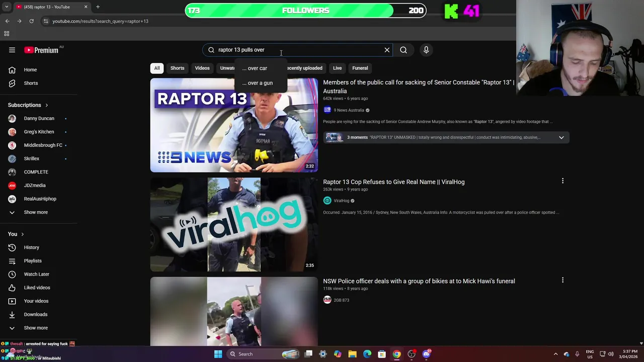Image resolution: width=644 pixels, height=362 pixels.
Task: Select the Live filter chip
Action: (x=337, y=68)
